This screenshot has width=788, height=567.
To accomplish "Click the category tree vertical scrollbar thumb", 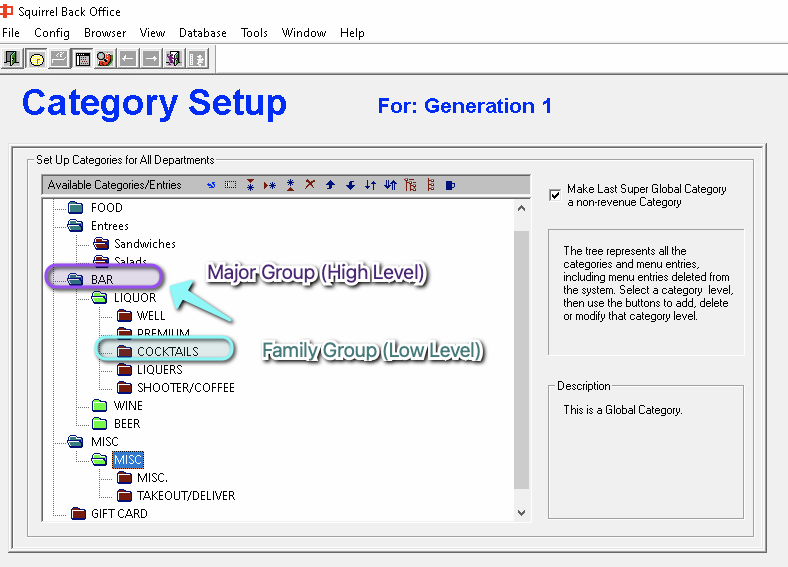I will coord(522,360).
